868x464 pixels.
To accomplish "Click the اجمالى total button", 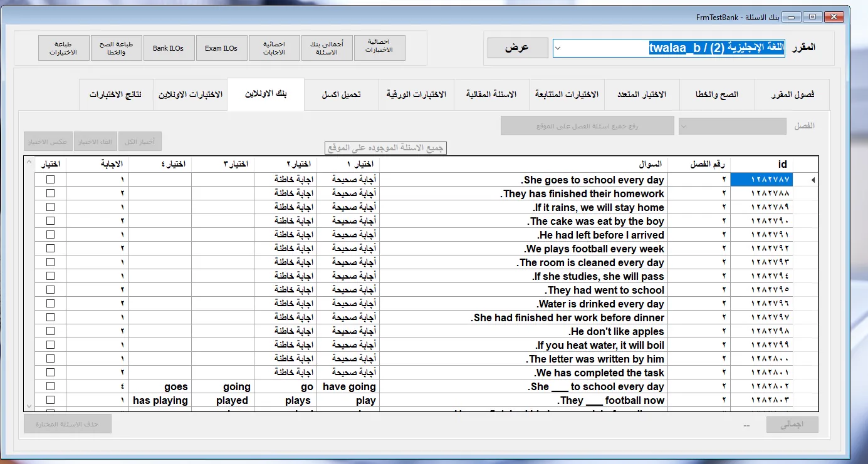I will (x=792, y=425).
